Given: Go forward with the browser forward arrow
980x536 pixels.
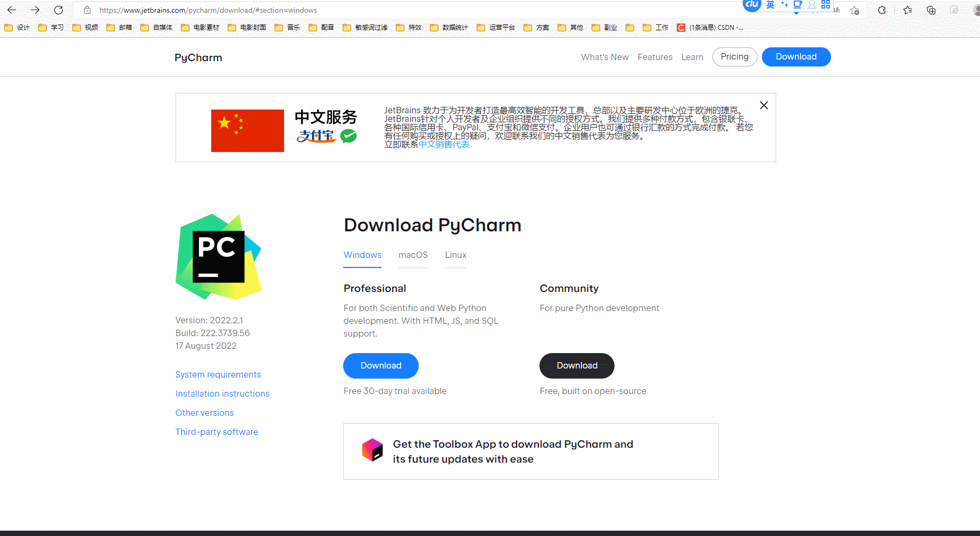Looking at the screenshot, I should pyautogui.click(x=35, y=10).
